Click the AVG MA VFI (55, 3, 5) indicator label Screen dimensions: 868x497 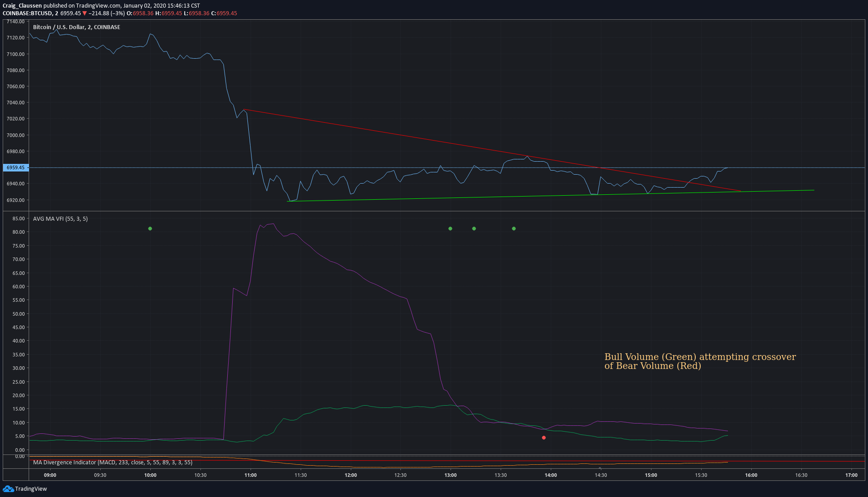click(x=60, y=219)
